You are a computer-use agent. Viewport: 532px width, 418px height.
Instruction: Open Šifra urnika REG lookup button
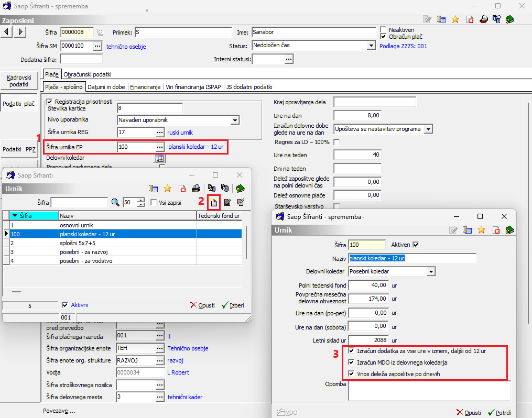[x=160, y=132]
